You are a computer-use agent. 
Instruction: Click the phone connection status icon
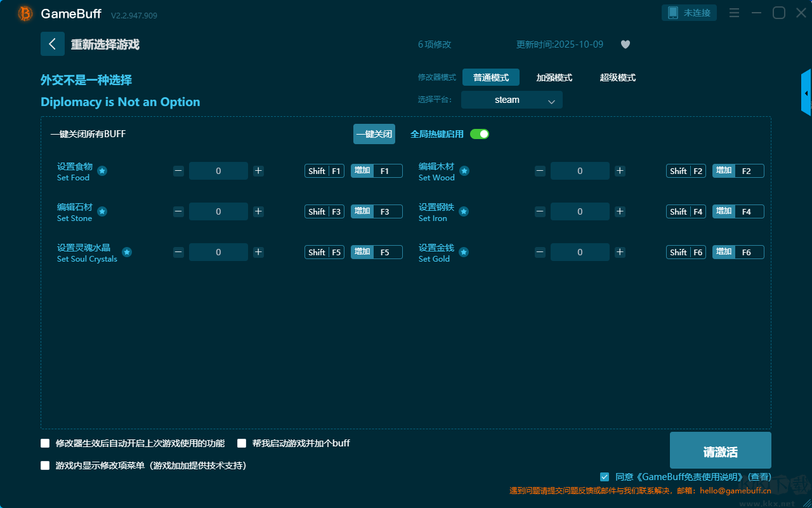tap(673, 13)
